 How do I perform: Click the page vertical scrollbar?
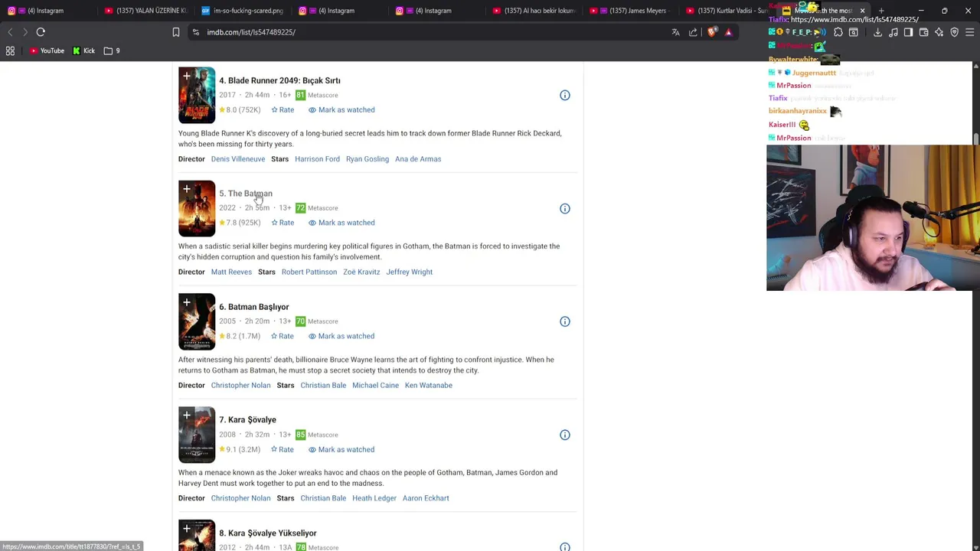pos(975,306)
